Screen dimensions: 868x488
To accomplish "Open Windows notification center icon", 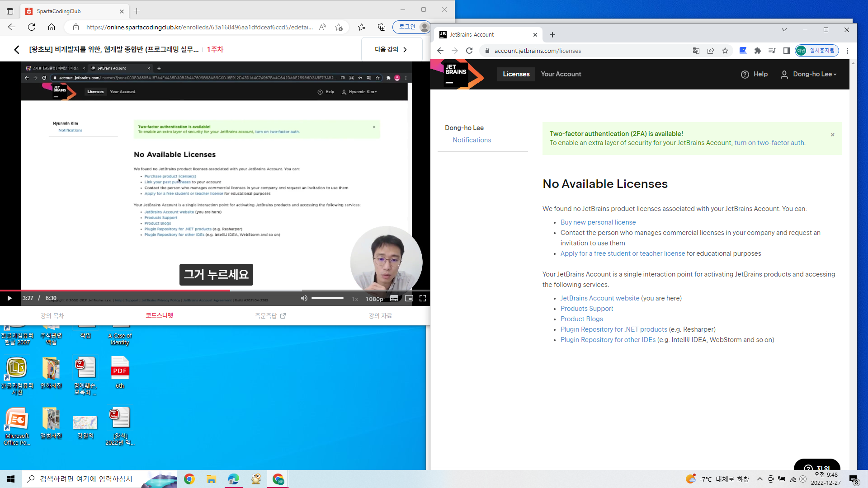I will (x=854, y=479).
